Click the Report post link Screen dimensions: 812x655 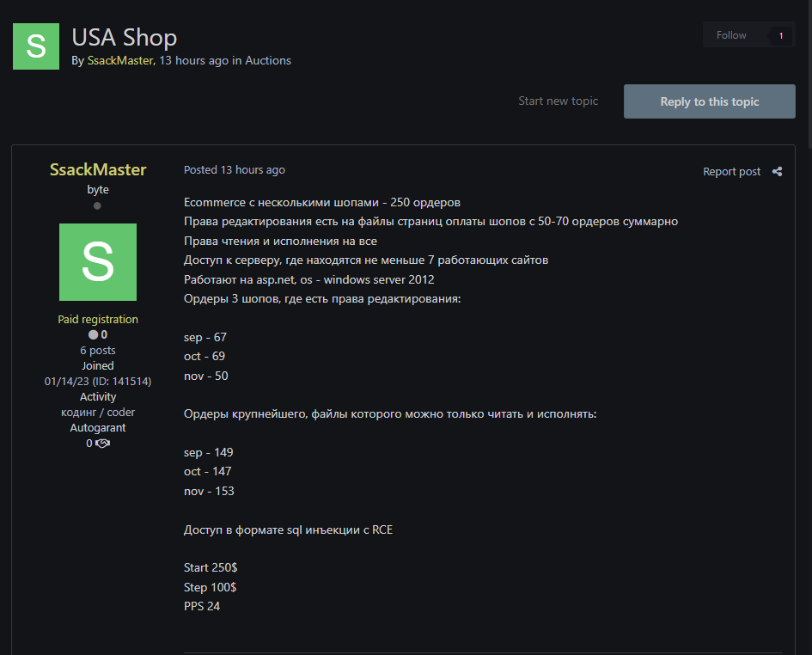pyautogui.click(x=731, y=171)
